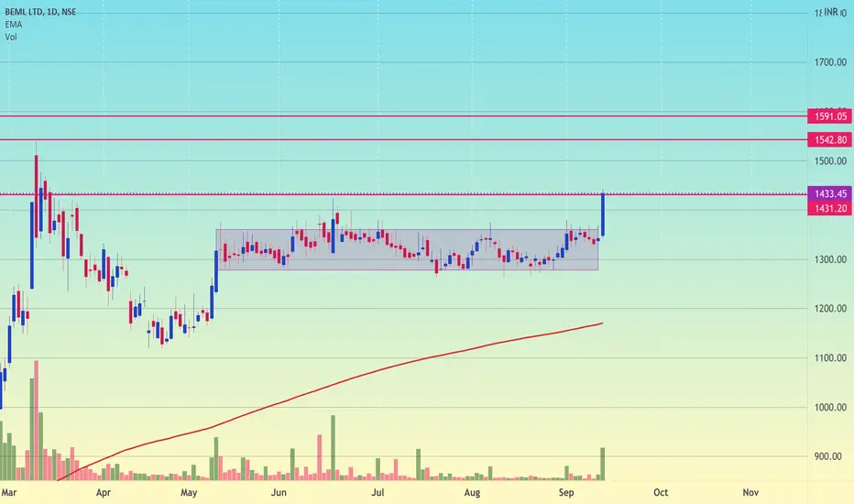This screenshot has width=854, height=504.
Task: Click the BEML LTD, 1D, NSE symbol title
Action: click(x=40, y=11)
